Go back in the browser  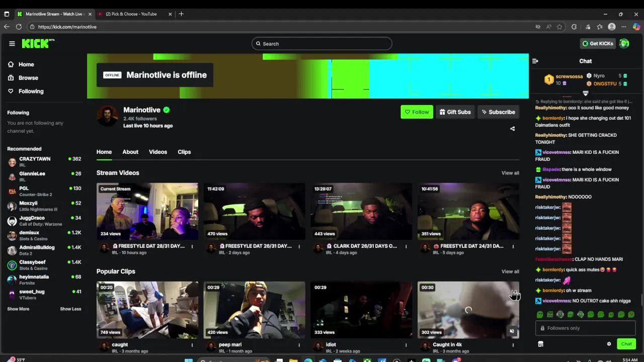click(7, 27)
